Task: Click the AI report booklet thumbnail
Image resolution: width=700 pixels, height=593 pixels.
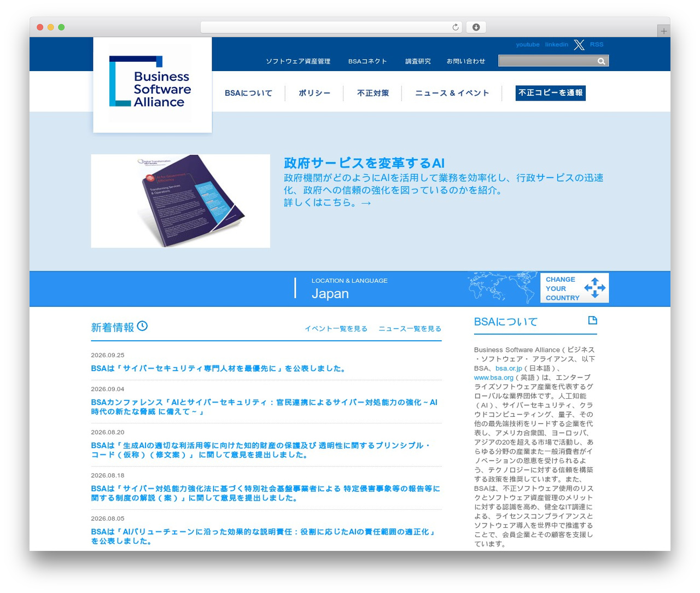Action: 180,201
